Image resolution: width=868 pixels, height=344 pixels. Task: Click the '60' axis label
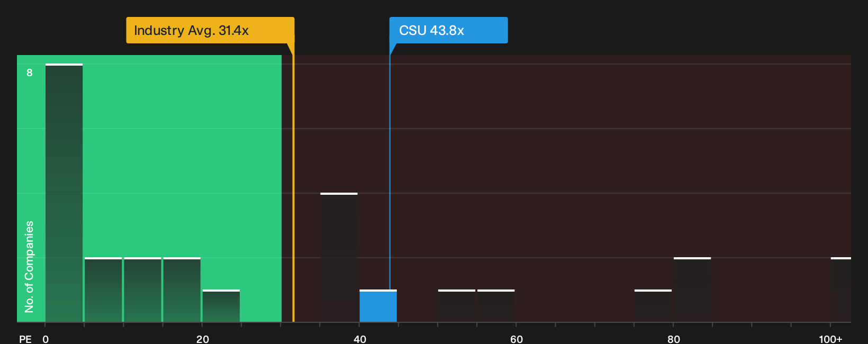(x=517, y=339)
